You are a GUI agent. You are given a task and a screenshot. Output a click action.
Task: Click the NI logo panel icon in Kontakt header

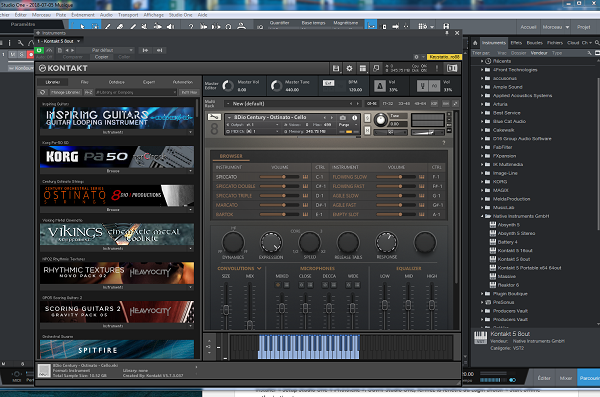click(452, 69)
